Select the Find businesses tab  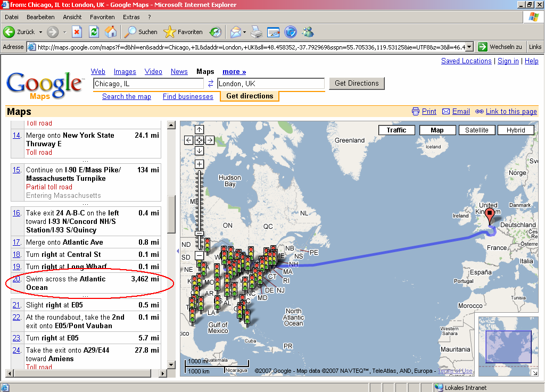point(188,96)
